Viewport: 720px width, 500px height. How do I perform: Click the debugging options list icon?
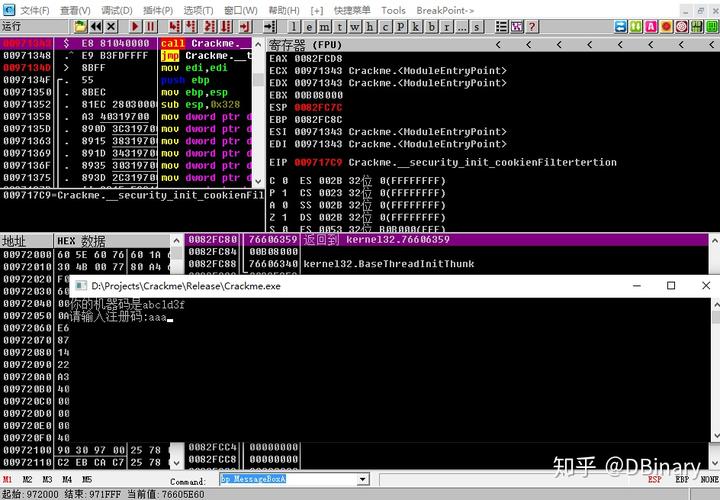click(501, 27)
